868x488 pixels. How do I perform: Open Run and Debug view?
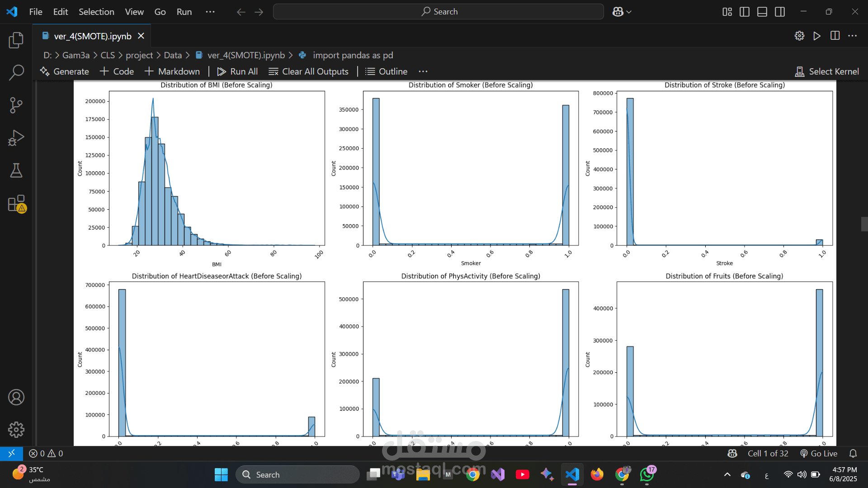(x=16, y=138)
